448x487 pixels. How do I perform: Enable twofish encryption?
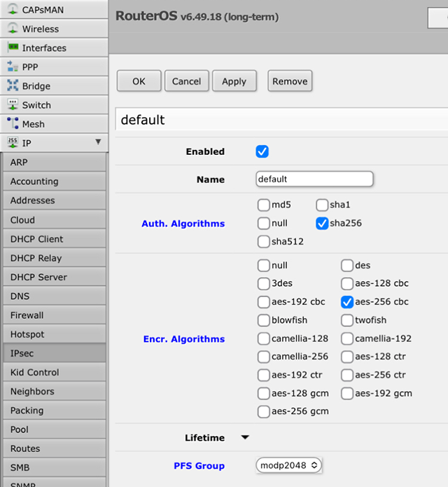[347, 320]
